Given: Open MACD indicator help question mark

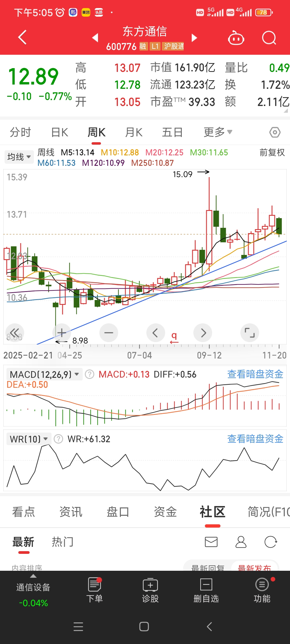Looking at the screenshot, I should coord(89,374).
